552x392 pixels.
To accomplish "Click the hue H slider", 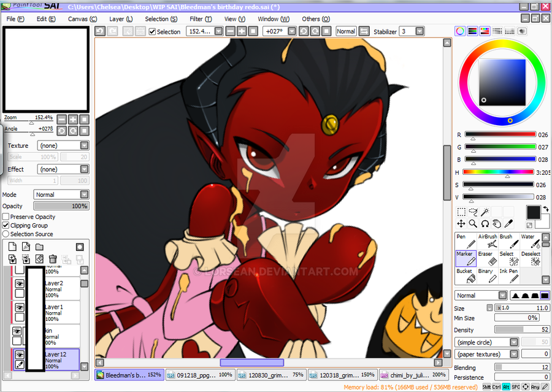I will 498,172.
